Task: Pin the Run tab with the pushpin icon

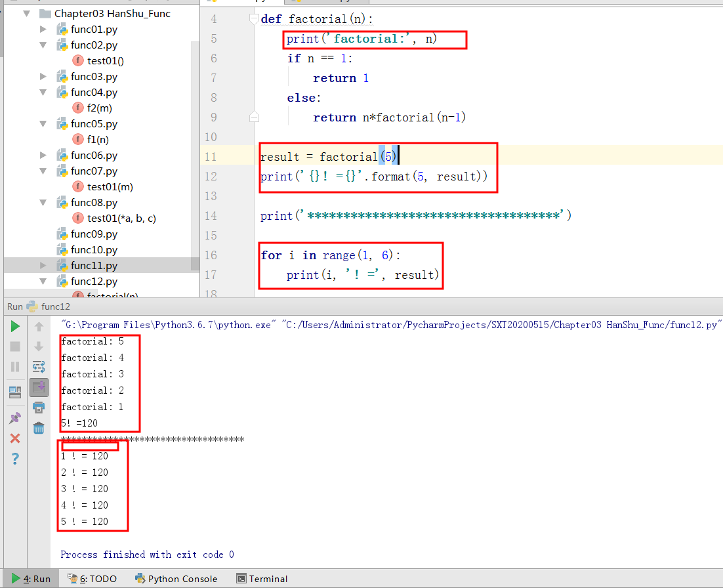Action: (14, 418)
